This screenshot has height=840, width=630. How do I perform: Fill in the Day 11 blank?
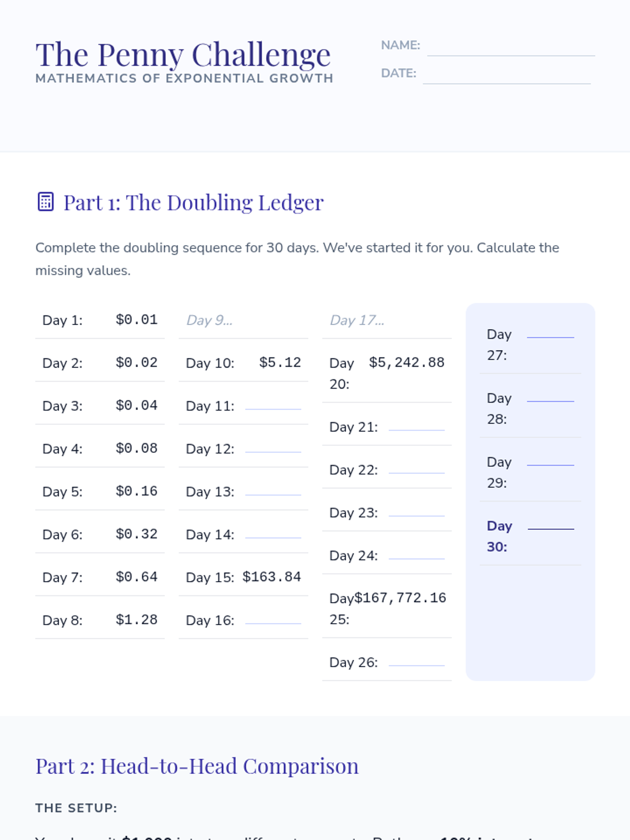(273, 404)
